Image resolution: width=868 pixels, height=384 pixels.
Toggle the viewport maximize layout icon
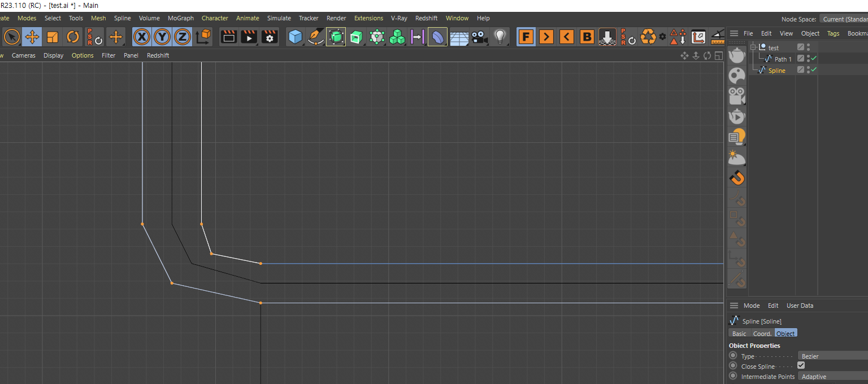coord(718,55)
